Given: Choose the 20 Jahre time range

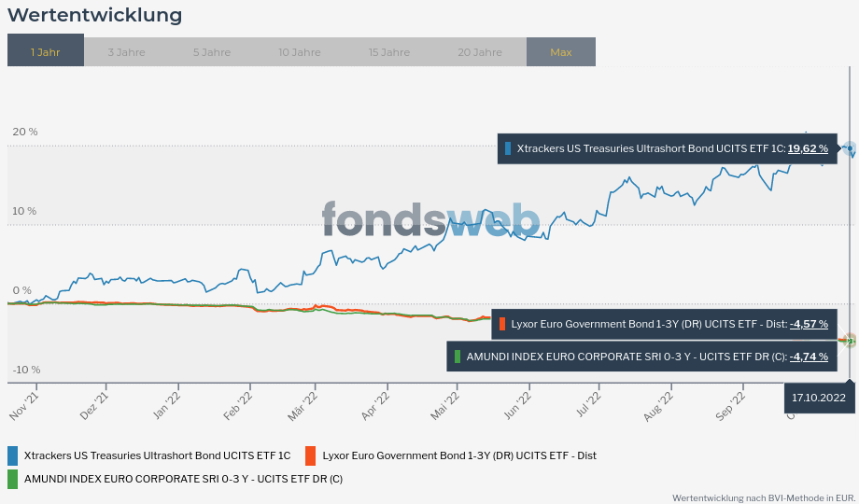Looking at the screenshot, I should tap(479, 52).
